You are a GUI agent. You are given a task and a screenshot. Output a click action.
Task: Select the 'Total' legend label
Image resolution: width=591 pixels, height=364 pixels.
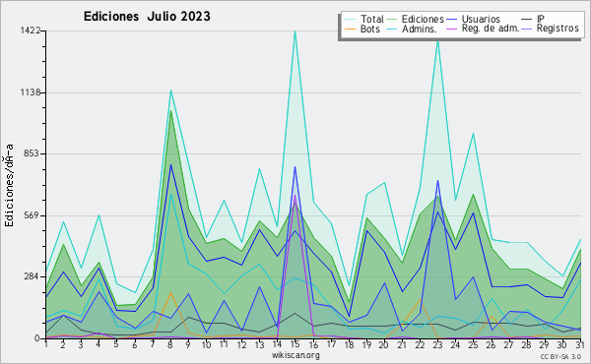click(372, 19)
